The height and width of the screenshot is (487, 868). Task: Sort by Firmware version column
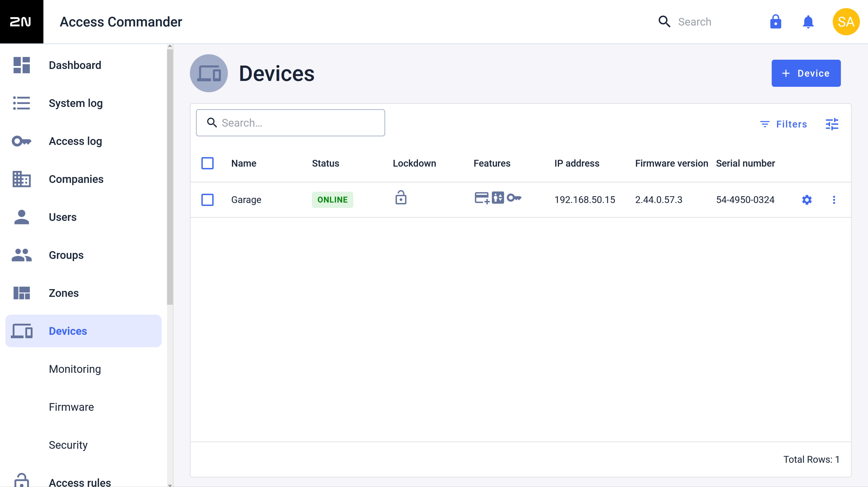(x=671, y=163)
